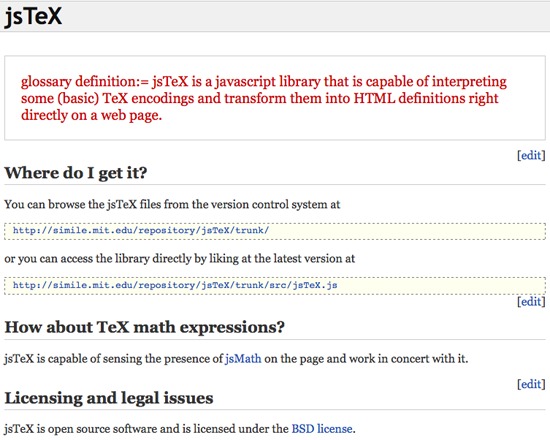Viewport: 550px width, 440px height.
Task: Click edit link for 'Where do I get it?' section
Action: (x=531, y=155)
